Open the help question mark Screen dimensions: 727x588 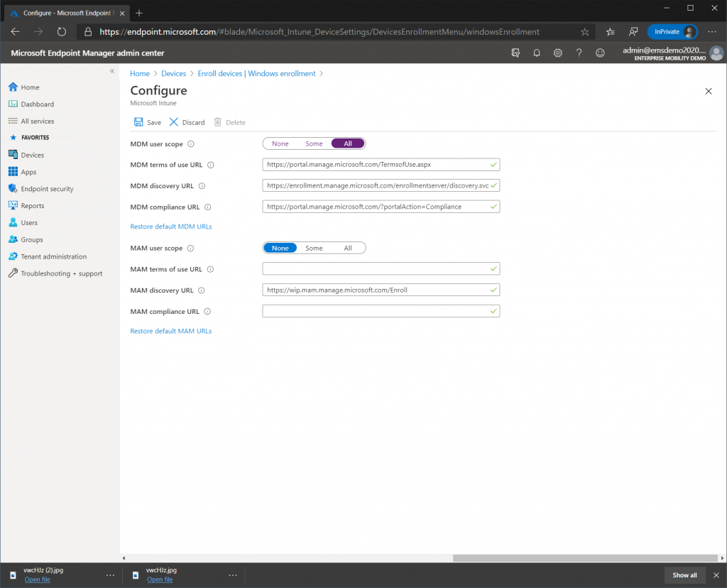point(579,53)
